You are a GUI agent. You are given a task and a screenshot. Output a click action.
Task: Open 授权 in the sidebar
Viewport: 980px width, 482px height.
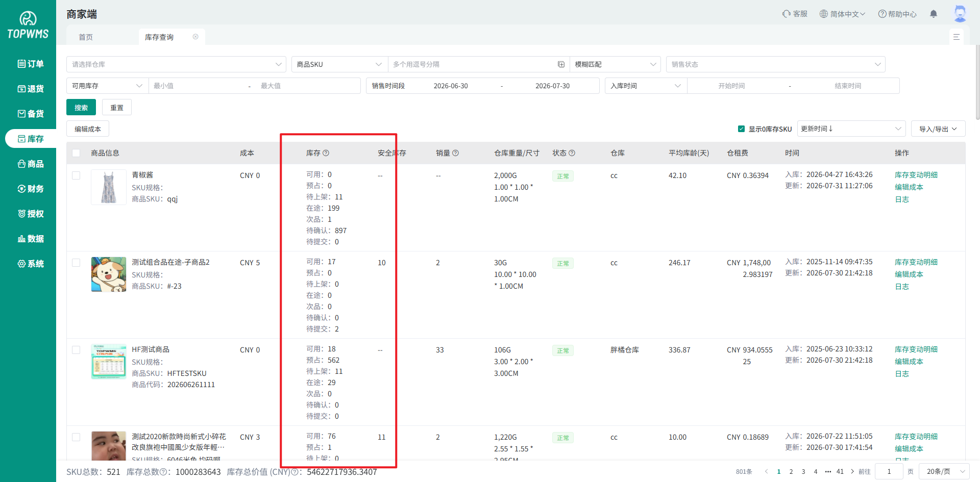tap(31, 214)
